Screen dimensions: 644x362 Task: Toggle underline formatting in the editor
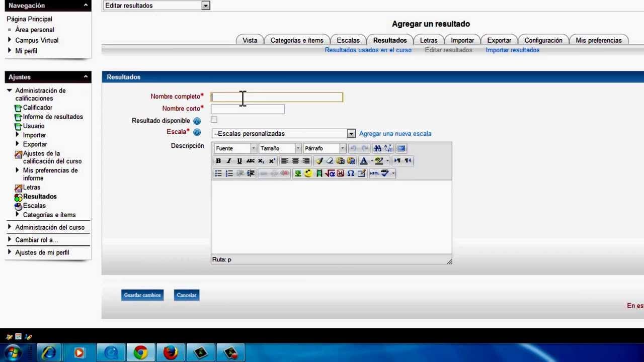click(239, 161)
